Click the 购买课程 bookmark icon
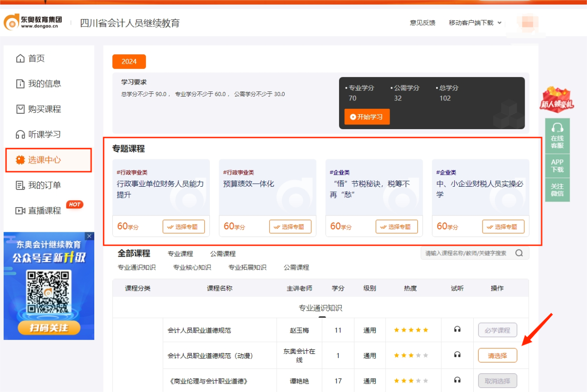This screenshot has width=587, height=392. pyautogui.click(x=20, y=109)
